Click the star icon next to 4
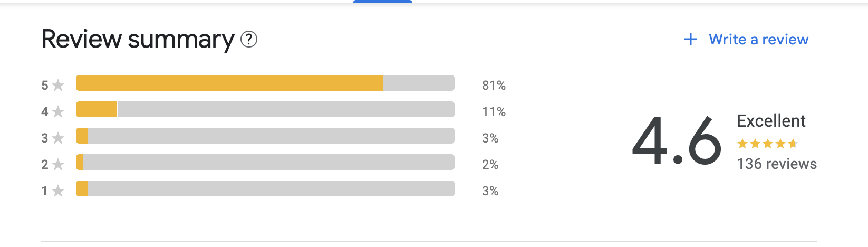868x247 pixels. (x=59, y=111)
